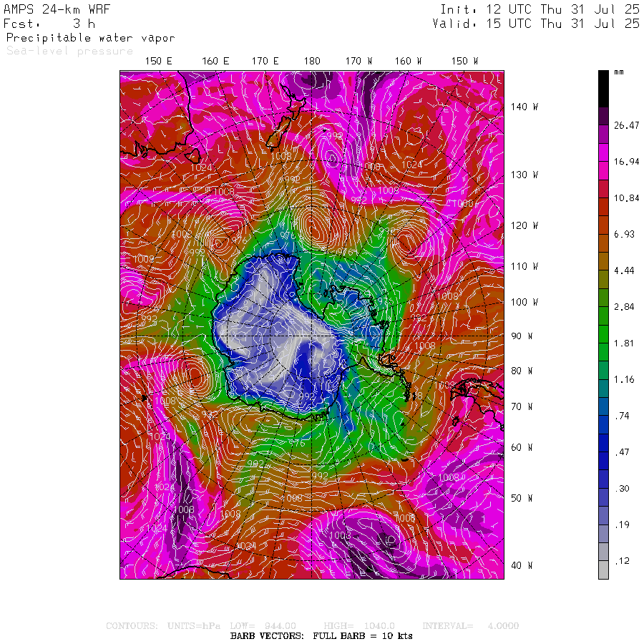The height and width of the screenshot is (644, 644).
Task: Click the '16.94' color bar value
Action: point(627,162)
